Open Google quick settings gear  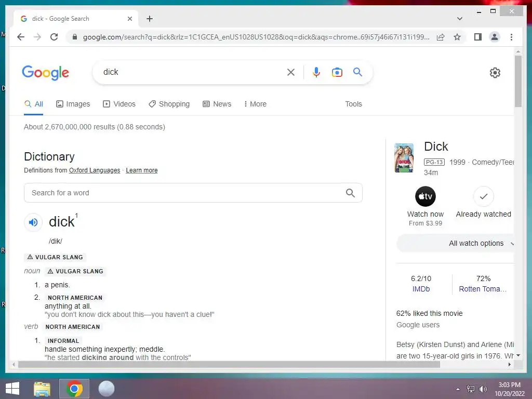(x=495, y=72)
